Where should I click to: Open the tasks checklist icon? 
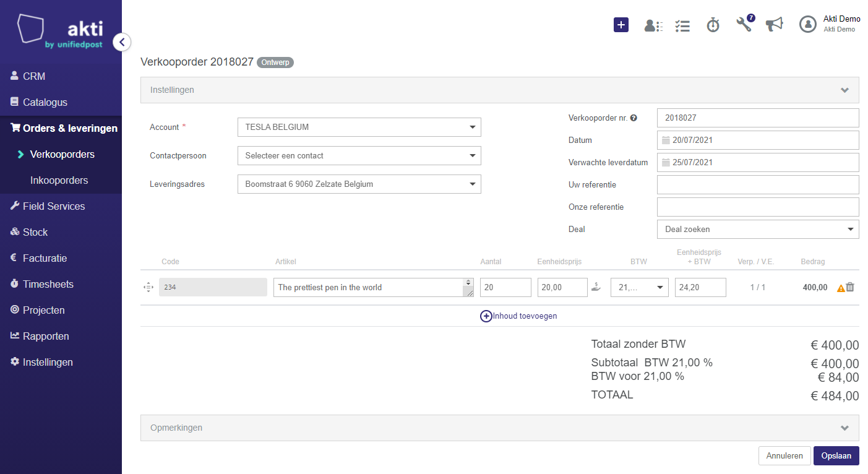coord(682,25)
